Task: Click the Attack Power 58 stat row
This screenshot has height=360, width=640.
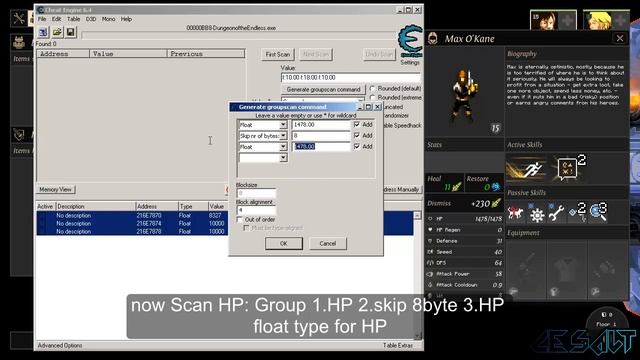Action: (464, 274)
